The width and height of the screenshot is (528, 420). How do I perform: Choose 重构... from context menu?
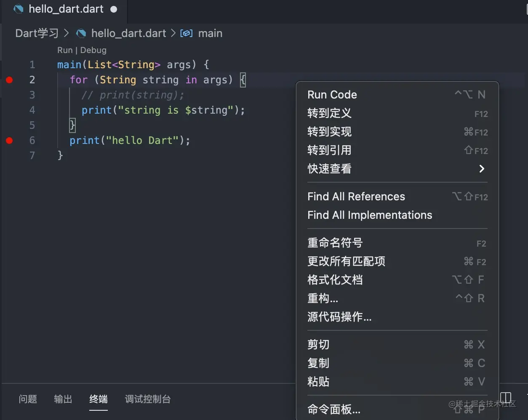(x=397, y=298)
